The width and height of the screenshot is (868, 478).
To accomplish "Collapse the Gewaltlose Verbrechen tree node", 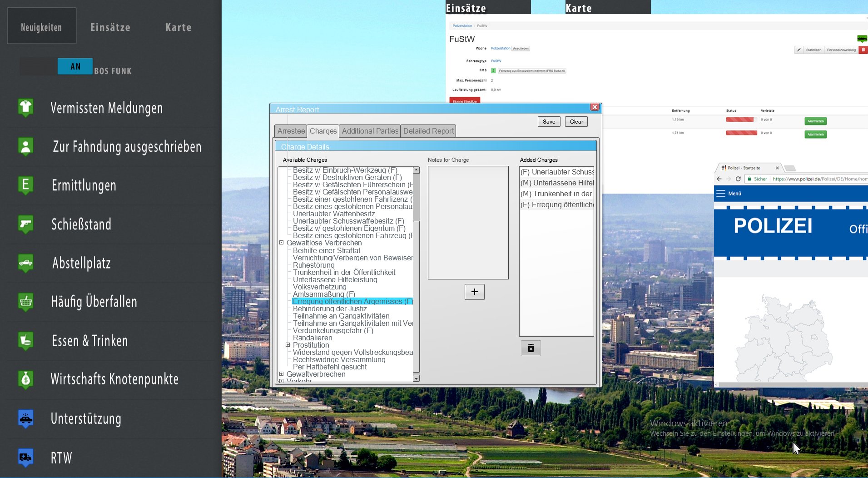I will point(282,243).
